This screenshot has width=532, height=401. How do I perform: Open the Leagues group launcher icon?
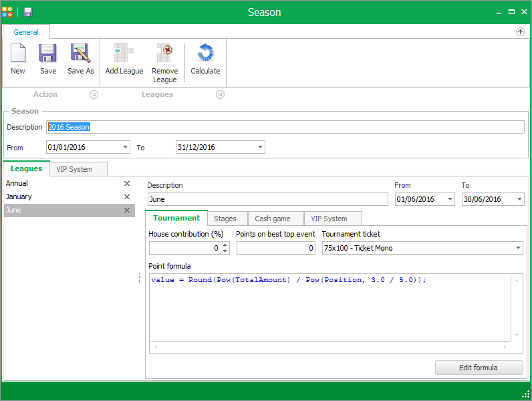tap(220, 95)
